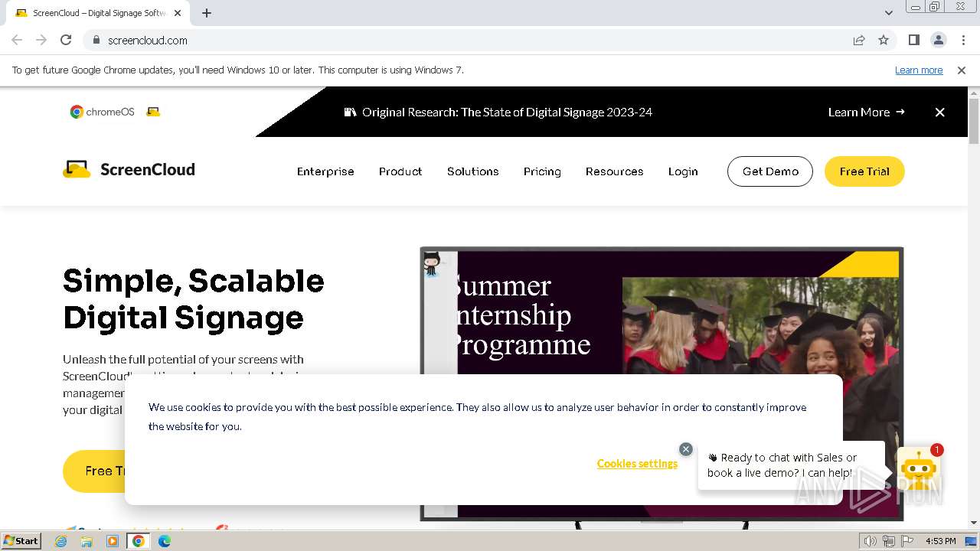Open Cookies settings link
This screenshot has width=980, height=551.
tap(637, 463)
